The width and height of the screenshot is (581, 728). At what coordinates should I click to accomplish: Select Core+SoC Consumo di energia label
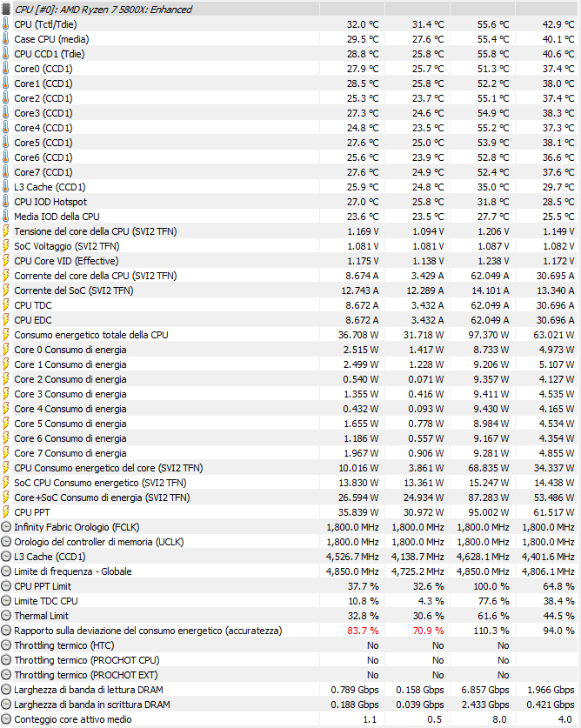coord(102,498)
